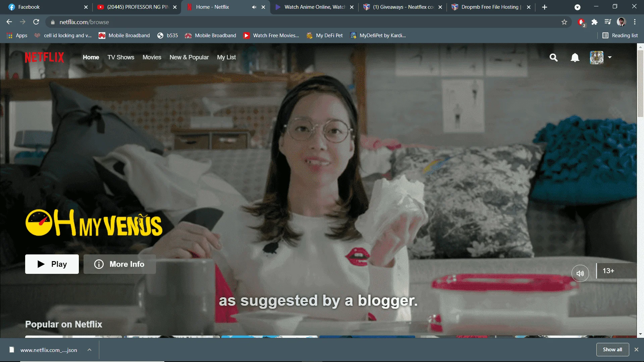The image size is (644, 362).
Task: Open the tab search dropdown
Action: coord(577,7)
